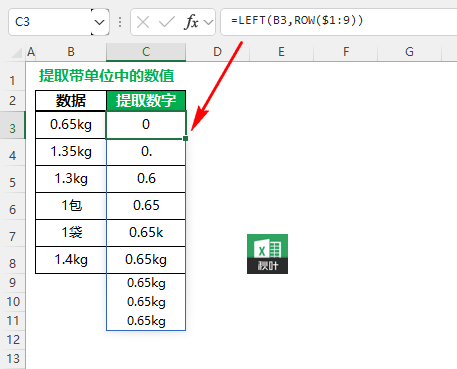Click the Cancel X icon in formula bar
Image resolution: width=457 pixels, height=369 pixels.
pyautogui.click(x=143, y=22)
